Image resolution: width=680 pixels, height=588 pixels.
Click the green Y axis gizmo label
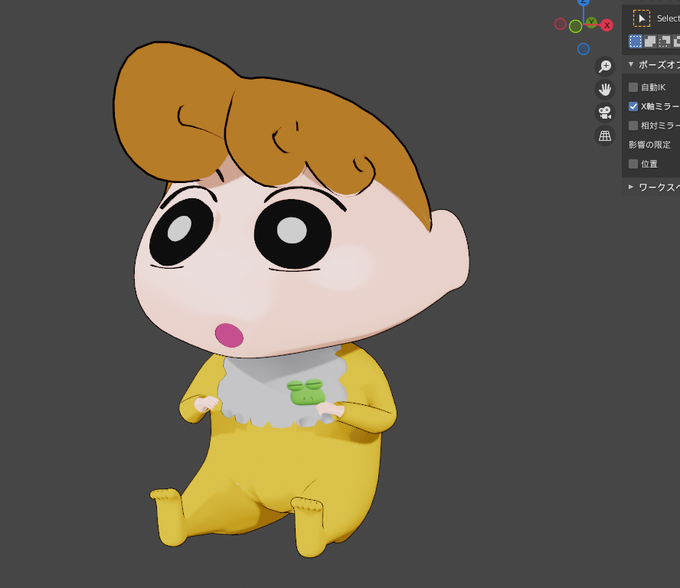(591, 22)
